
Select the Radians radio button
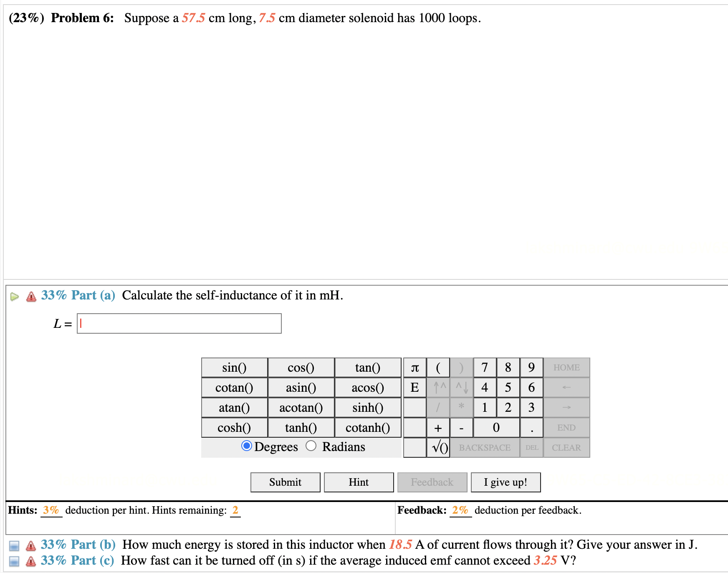[311, 446]
